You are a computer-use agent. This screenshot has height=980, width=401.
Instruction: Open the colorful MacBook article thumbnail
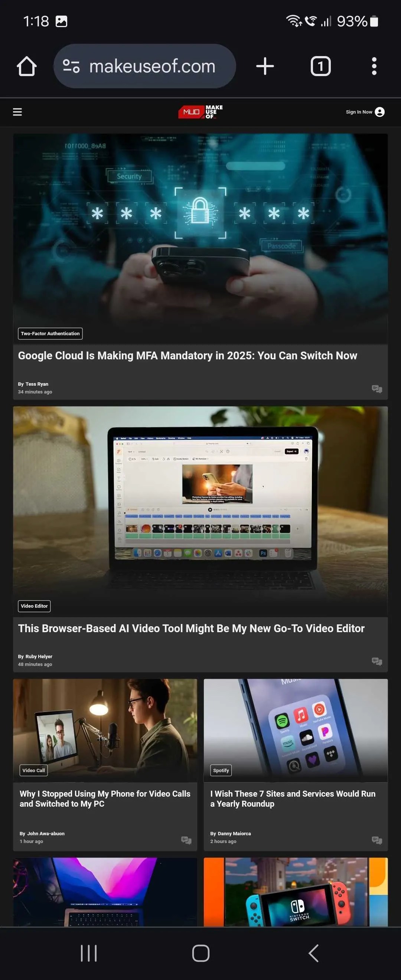(x=105, y=892)
